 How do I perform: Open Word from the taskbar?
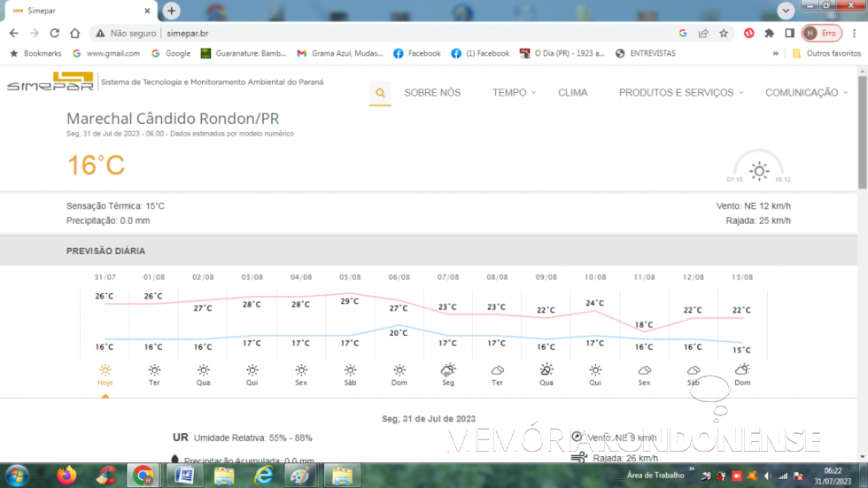pos(184,476)
